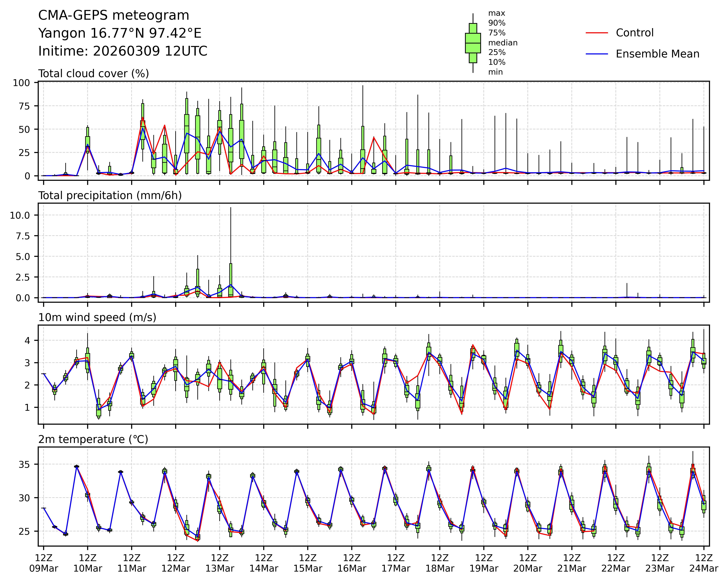Screen dimensions: 728x583
Task: Click the Yangon location coordinates text
Action: 120,33
